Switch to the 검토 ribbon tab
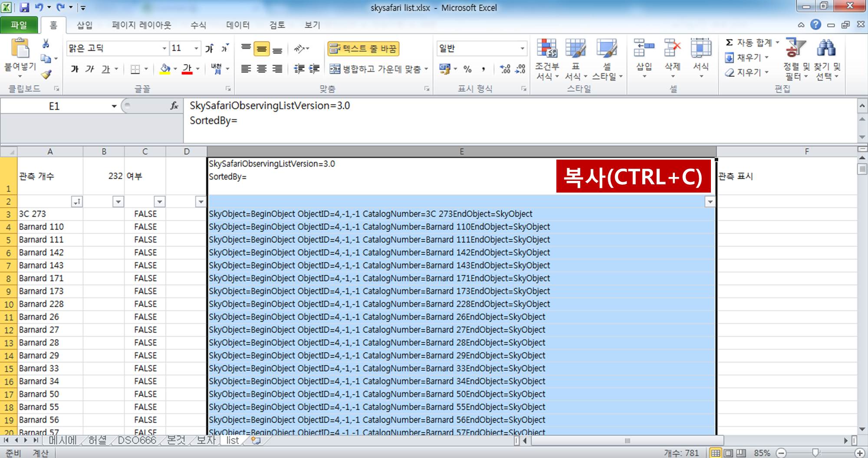868x458 pixels. pos(277,25)
